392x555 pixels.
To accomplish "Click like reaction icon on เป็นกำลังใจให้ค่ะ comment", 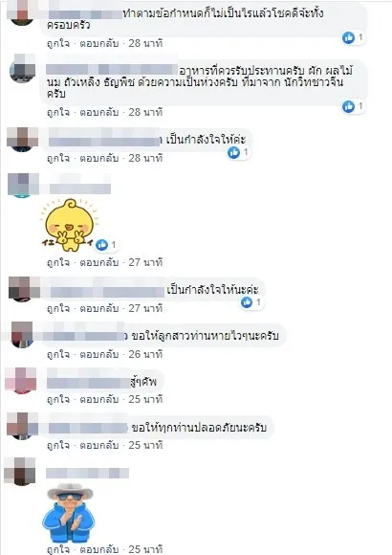I will pyautogui.click(x=233, y=152).
